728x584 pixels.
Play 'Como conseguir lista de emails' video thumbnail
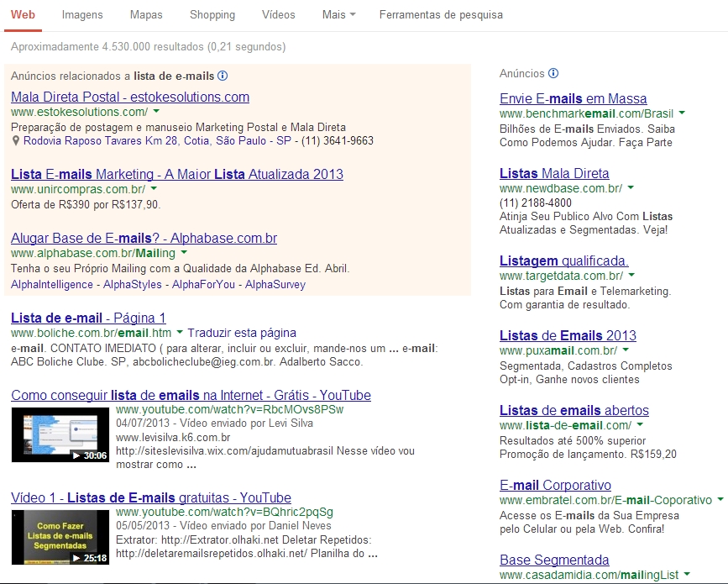click(60, 434)
